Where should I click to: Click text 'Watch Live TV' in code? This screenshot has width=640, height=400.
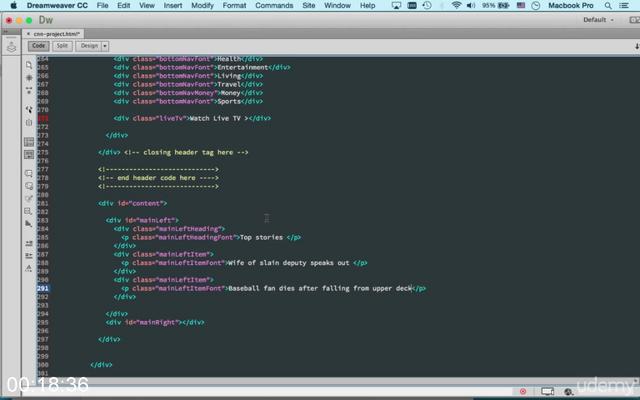(x=215, y=118)
